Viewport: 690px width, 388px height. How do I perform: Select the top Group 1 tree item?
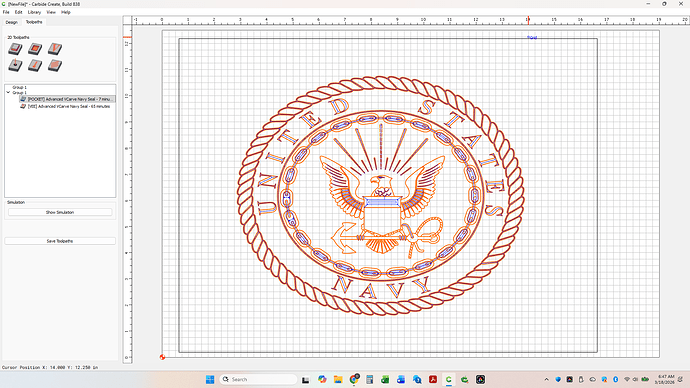[19, 88]
